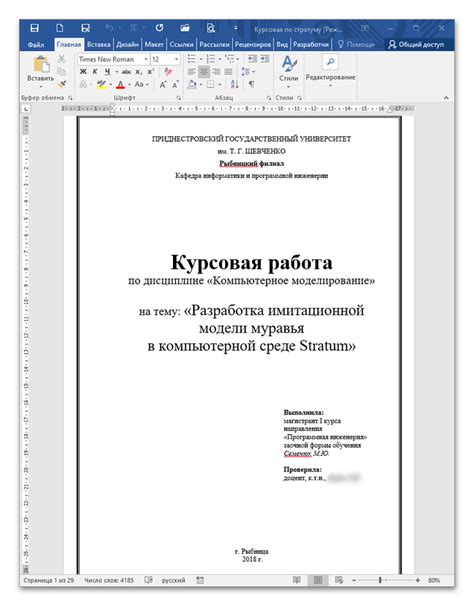Click the red font color icon

[121, 84]
